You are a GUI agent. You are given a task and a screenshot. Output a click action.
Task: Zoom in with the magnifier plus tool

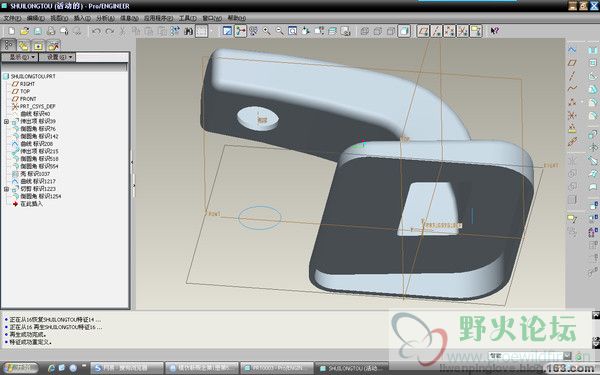point(267,31)
